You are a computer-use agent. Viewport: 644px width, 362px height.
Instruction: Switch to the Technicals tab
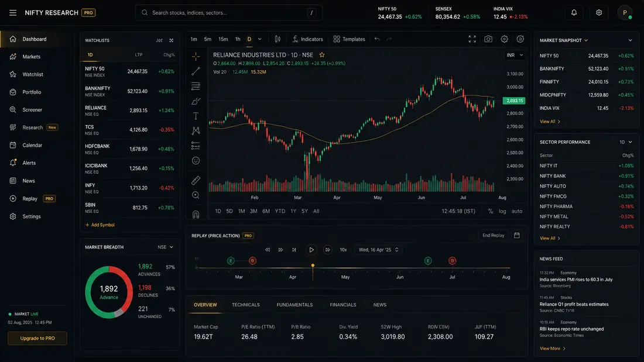point(246,305)
